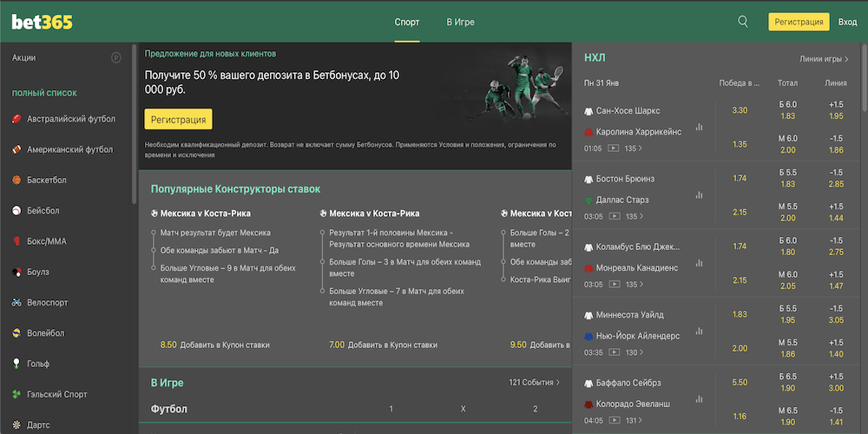Click the left sidebar vertical scrollbar
Viewport: 868px width, 434px height.
click(134, 113)
